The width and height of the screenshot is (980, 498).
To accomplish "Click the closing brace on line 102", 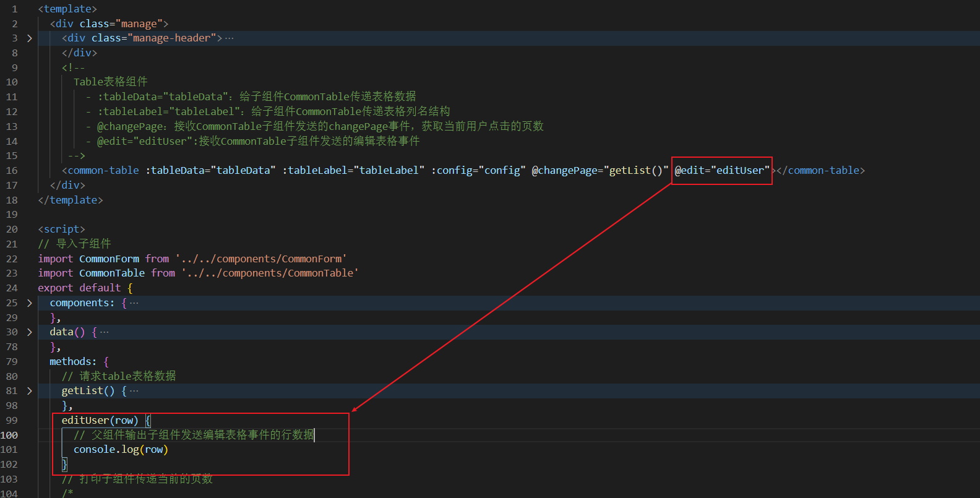I will coord(64,465).
